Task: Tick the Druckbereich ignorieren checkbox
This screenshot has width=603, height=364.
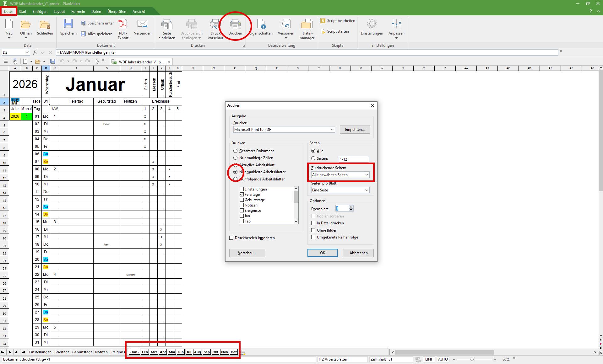Action: point(231,238)
